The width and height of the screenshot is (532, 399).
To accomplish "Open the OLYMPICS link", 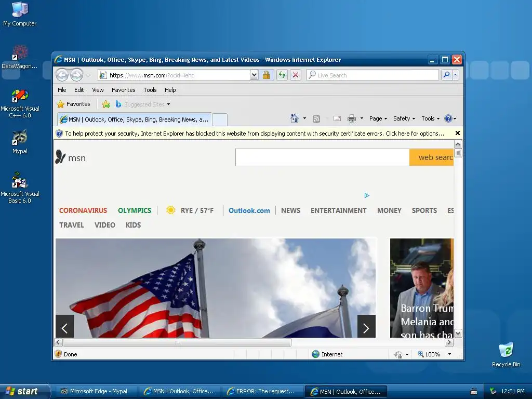I will (x=135, y=210).
